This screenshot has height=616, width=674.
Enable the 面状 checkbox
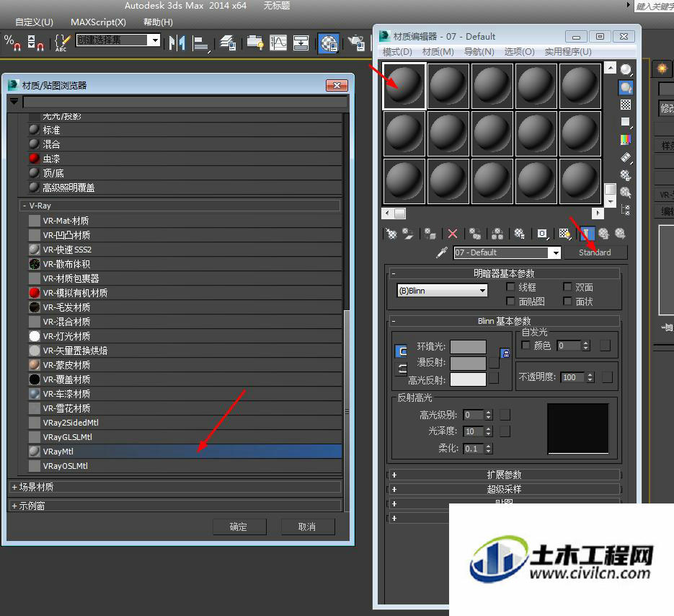click(x=567, y=301)
